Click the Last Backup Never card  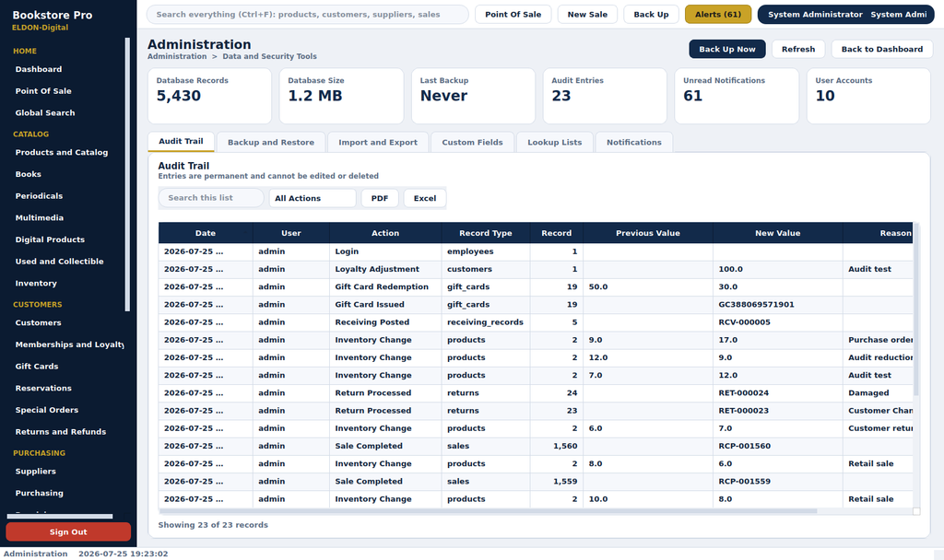[x=473, y=96]
